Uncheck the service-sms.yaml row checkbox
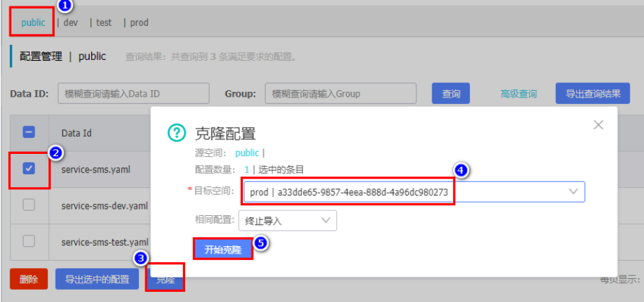Screen dimensions: 644x302 28,168
